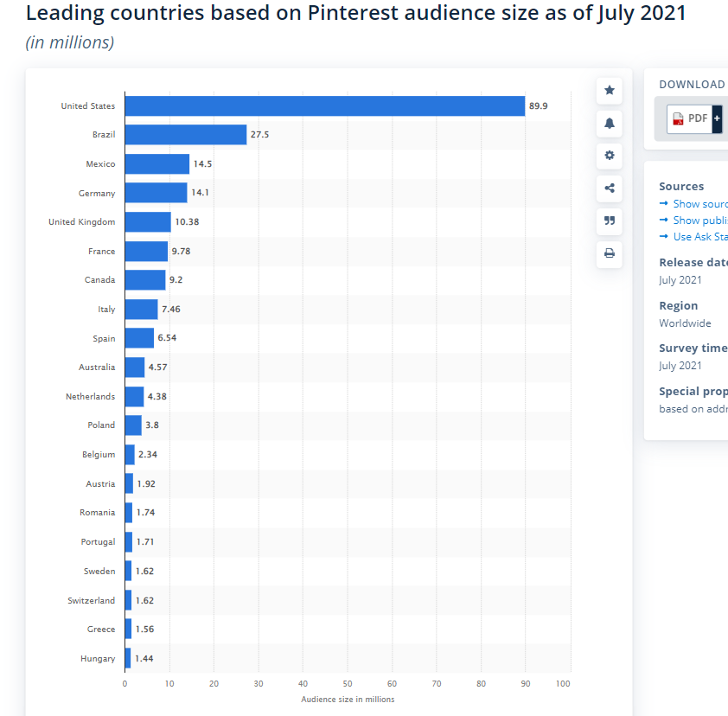Click the United States bar
The width and height of the screenshot is (728, 716).
click(325, 105)
